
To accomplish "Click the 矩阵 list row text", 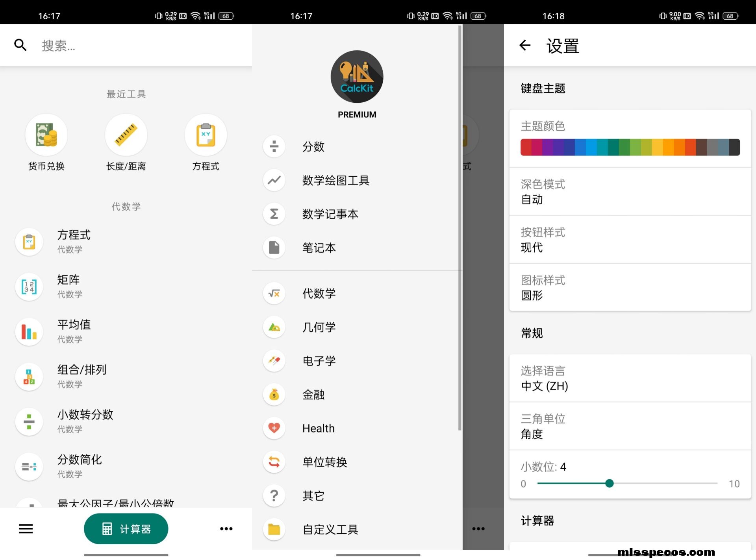I will (69, 280).
